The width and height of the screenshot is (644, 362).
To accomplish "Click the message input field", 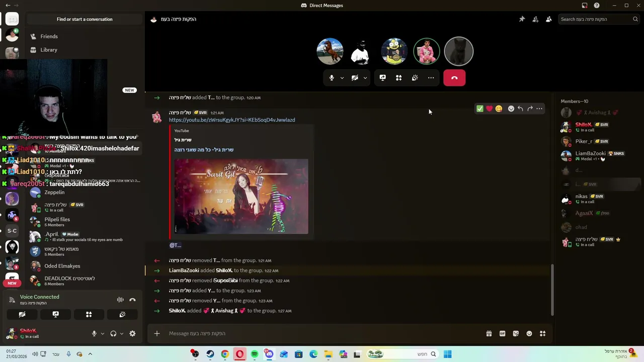I will (x=322, y=333).
